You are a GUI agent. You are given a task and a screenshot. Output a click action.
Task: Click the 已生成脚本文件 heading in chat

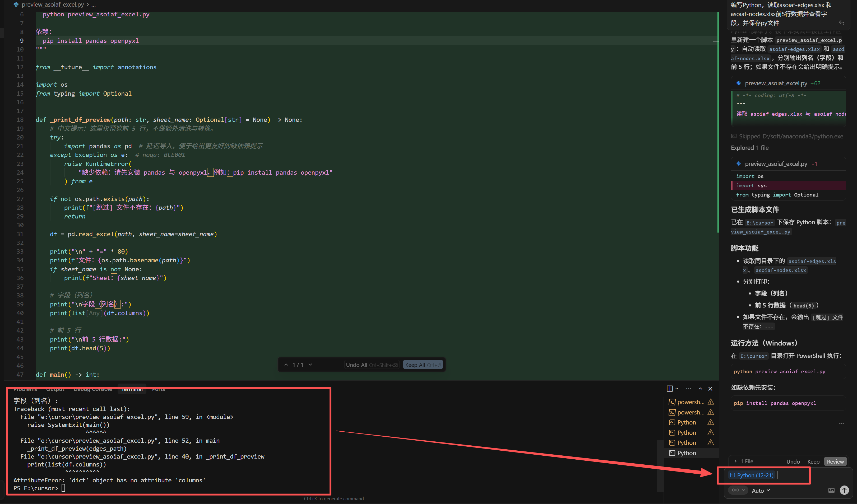(755, 209)
